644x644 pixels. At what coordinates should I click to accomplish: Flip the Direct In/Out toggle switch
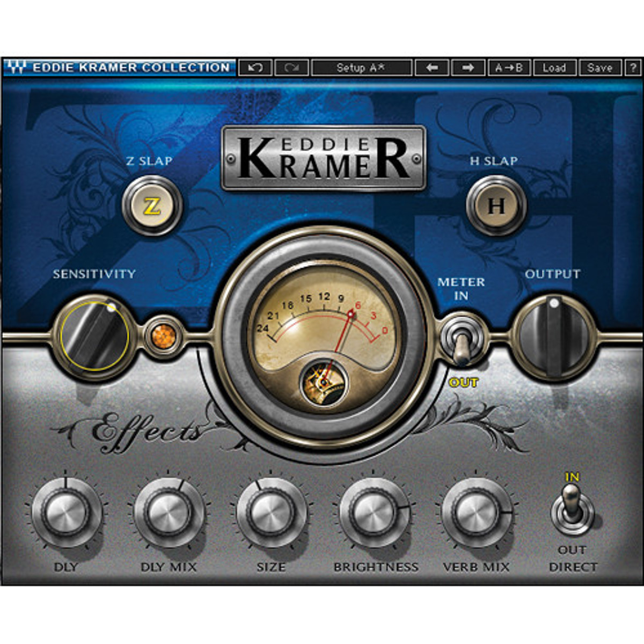coord(573,510)
